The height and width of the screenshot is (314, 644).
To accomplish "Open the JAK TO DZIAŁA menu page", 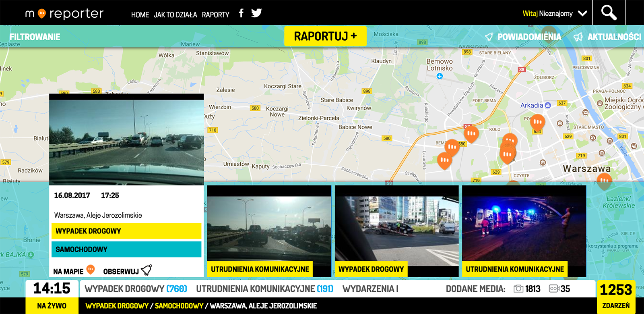I will [175, 15].
